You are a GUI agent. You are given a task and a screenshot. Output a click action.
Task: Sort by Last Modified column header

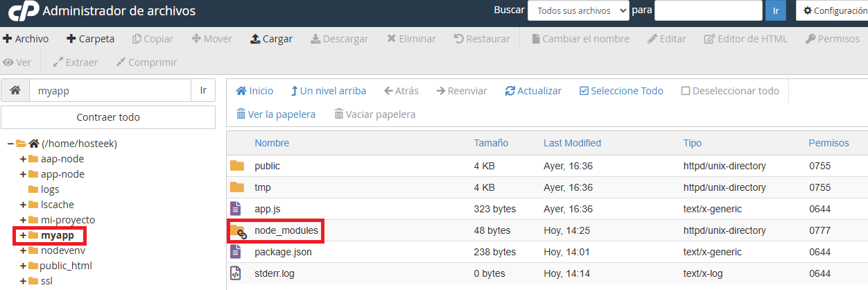point(572,143)
